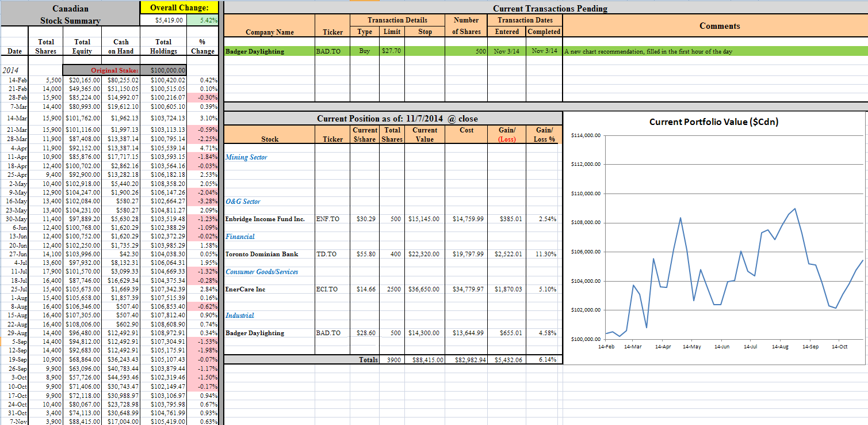Click the Industrial sector label
The height and width of the screenshot is (425, 868).
240,316
